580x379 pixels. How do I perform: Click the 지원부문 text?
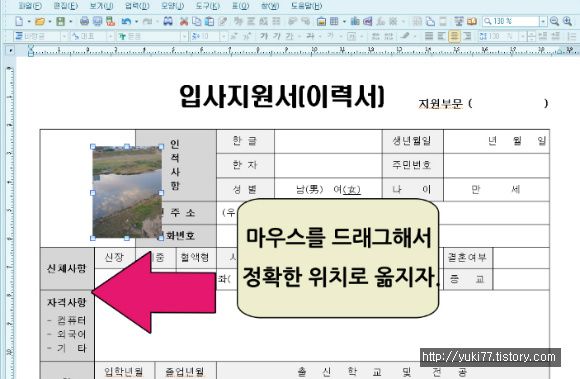440,104
